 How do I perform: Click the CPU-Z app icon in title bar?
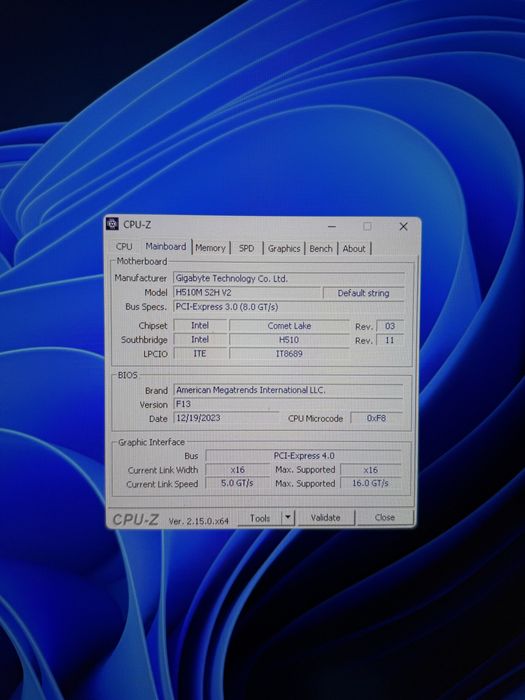[x=112, y=224]
